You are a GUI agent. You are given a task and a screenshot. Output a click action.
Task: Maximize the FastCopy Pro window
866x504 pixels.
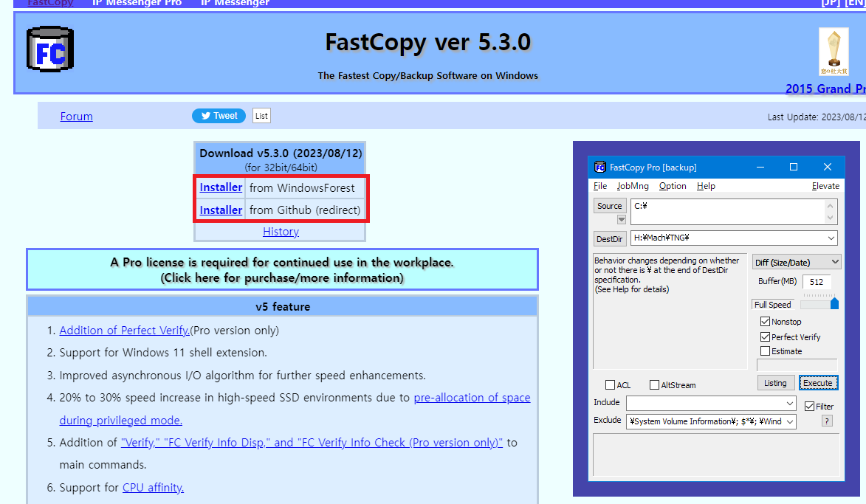coord(794,167)
